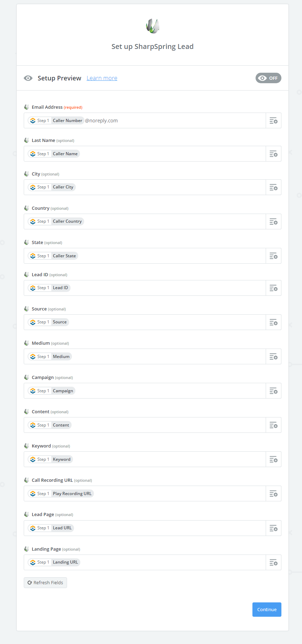Image resolution: width=302 pixels, height=644 pixels.
Task: Toggle the Setup Preview OFF switch
Action: coord(268,78)
